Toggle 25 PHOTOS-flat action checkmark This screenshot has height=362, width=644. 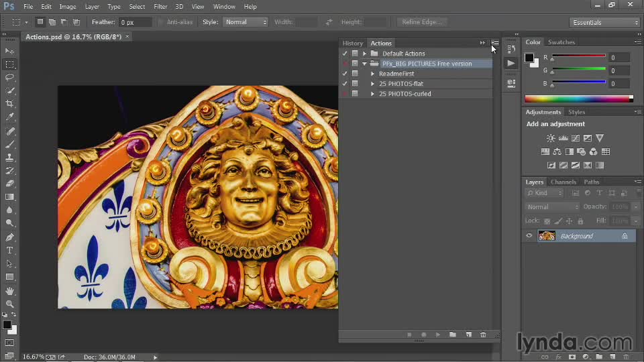click(x=345, y=83)
